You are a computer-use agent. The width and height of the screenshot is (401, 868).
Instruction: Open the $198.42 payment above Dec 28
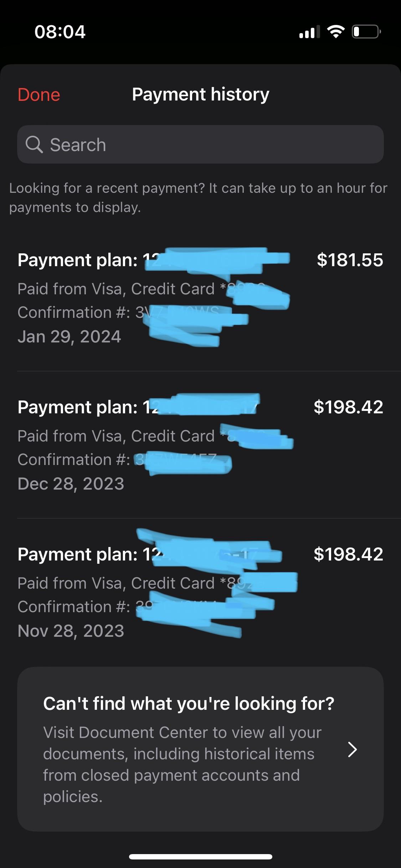348,407
